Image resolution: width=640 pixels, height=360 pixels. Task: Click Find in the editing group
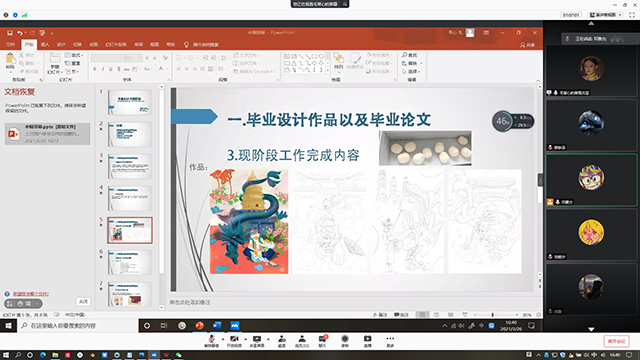click(409, 55)
